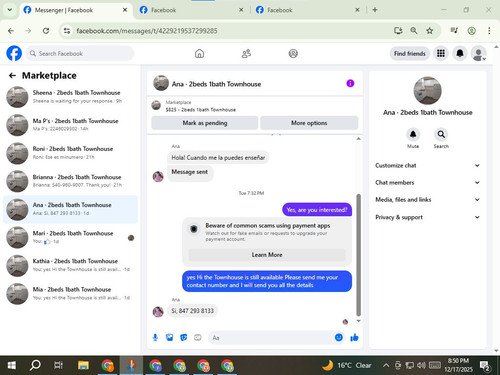Go back from Marketplace with arrow
Viewport: 500px width, 375px height.
coord(12,76)
